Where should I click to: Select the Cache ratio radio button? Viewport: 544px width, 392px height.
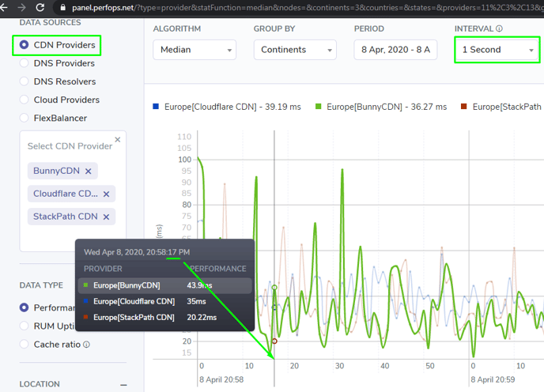coord(24,344)
